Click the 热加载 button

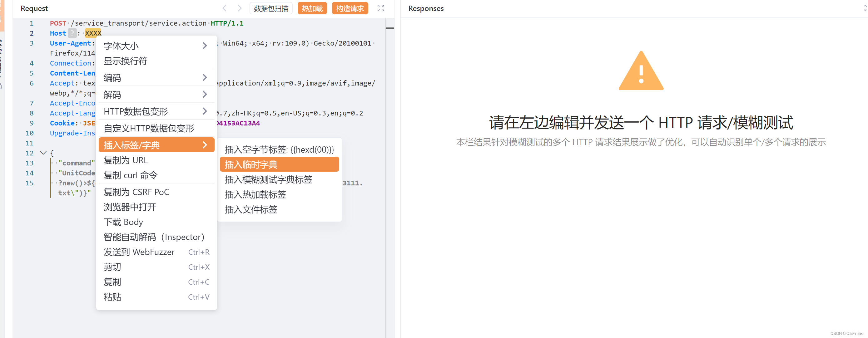[x=312, y=8]
